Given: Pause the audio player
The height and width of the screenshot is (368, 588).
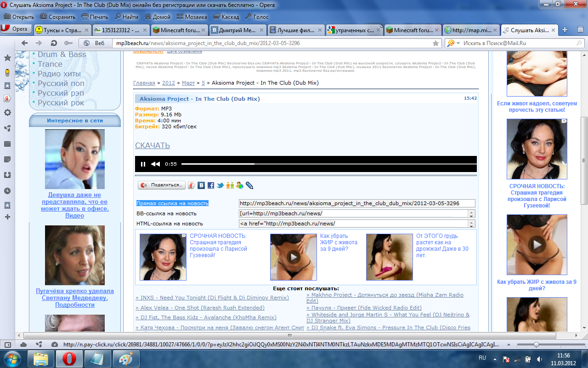Looking at the screenshot, I should [143, 164].
